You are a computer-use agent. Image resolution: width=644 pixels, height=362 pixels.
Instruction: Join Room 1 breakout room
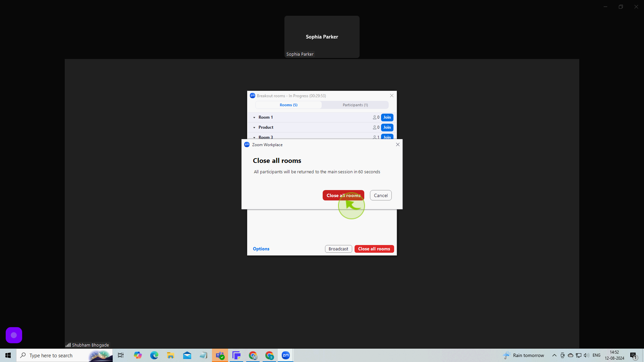[x=387, y=117]
